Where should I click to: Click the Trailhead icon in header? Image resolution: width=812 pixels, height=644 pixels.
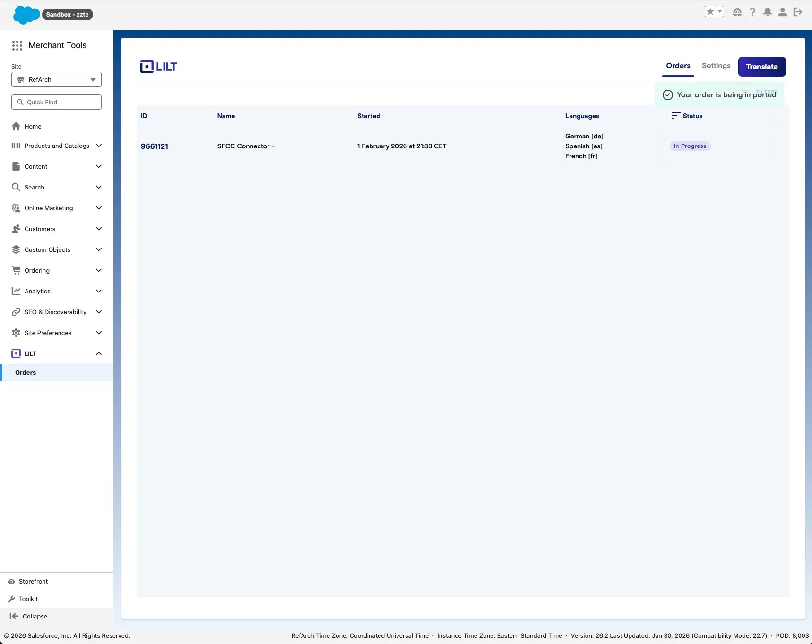click(737, 12)
